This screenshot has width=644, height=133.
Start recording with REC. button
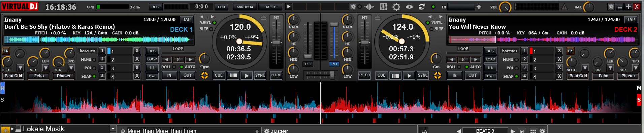click(x=155, y=7)
